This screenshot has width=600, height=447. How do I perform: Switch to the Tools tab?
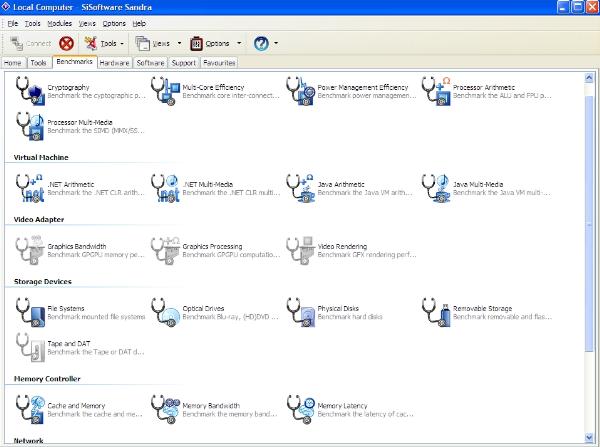(38, 63)
